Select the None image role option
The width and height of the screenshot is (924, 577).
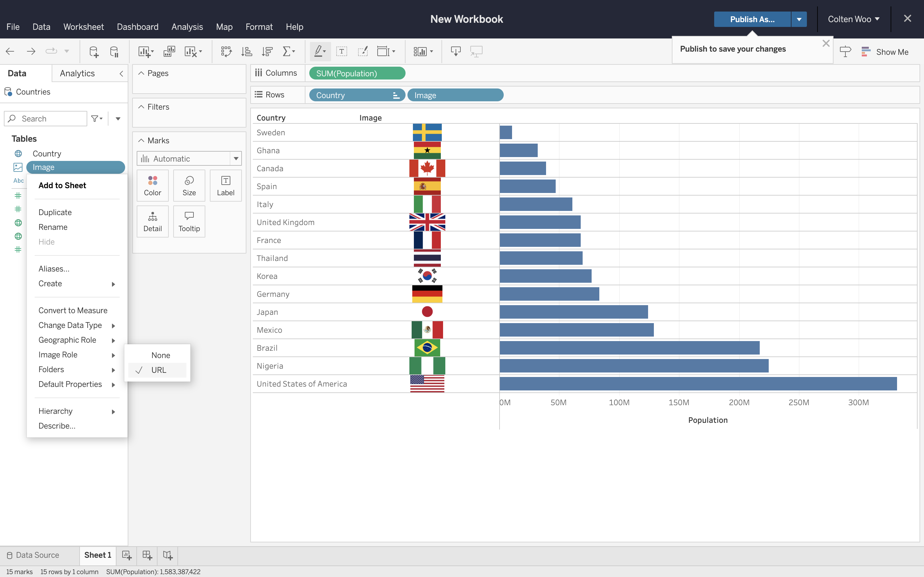pyautogui.click(x=160, y=355)
